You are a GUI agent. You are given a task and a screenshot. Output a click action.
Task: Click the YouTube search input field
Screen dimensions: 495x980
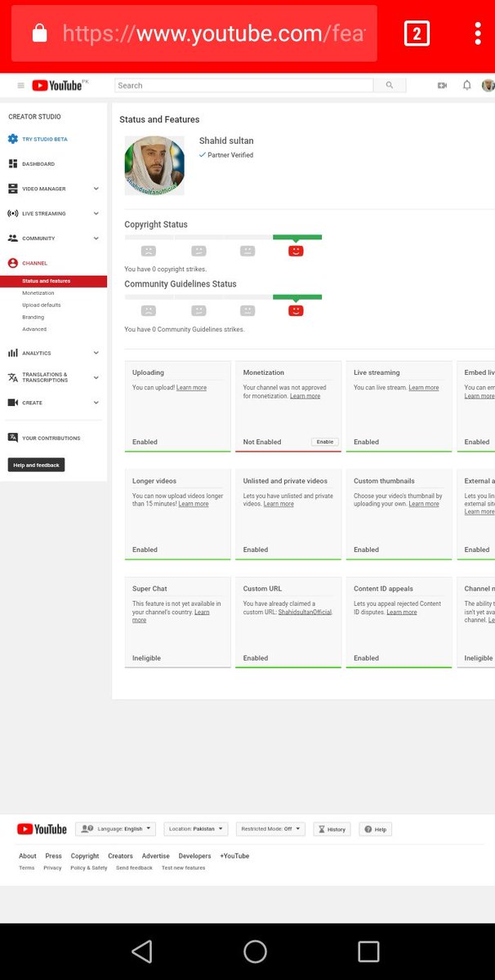[244, 85]
